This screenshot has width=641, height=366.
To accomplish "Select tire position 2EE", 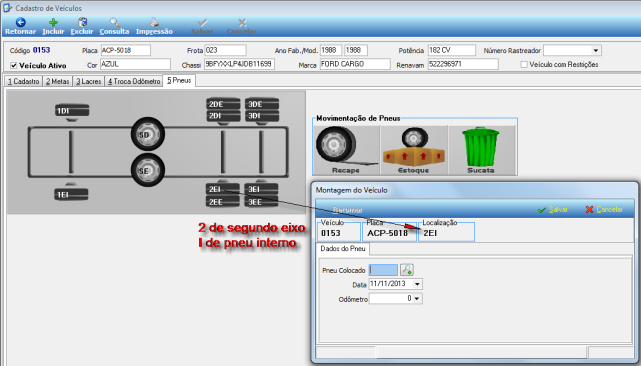I will (222, 202).
